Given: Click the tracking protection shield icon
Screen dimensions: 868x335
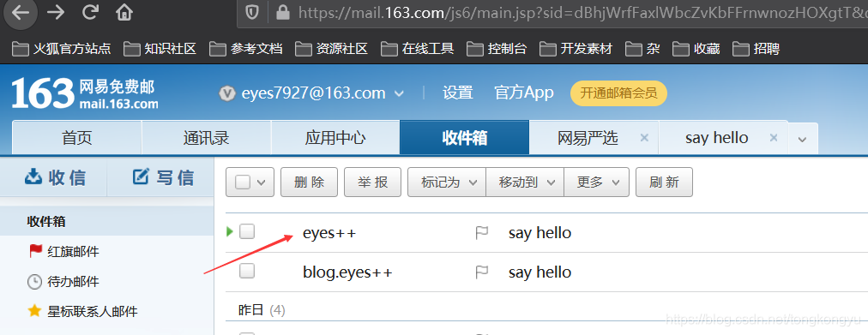Looking at the screenshot, I should (252, 13).
